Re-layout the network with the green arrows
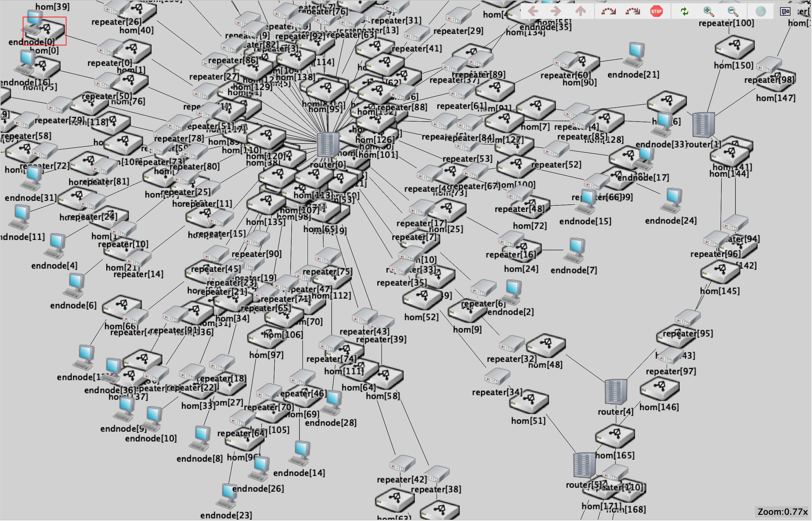 pos(685,11)
